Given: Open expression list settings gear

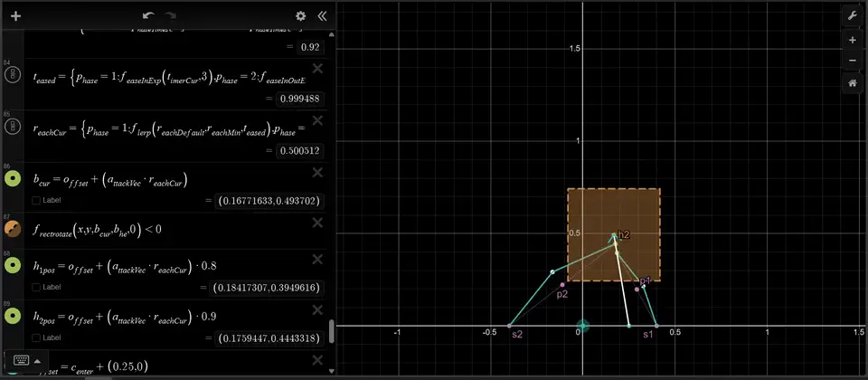Looking at the screenshot, I should pos(300,16).
